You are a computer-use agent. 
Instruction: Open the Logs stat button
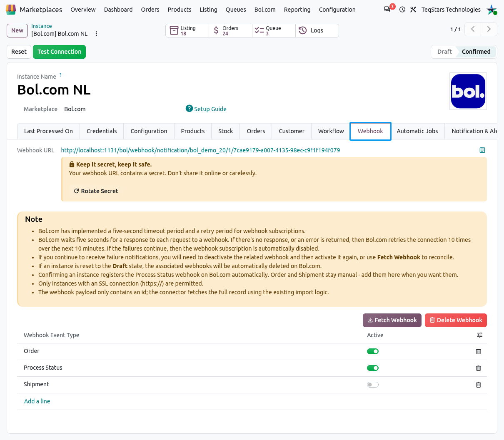click(317, 30)
